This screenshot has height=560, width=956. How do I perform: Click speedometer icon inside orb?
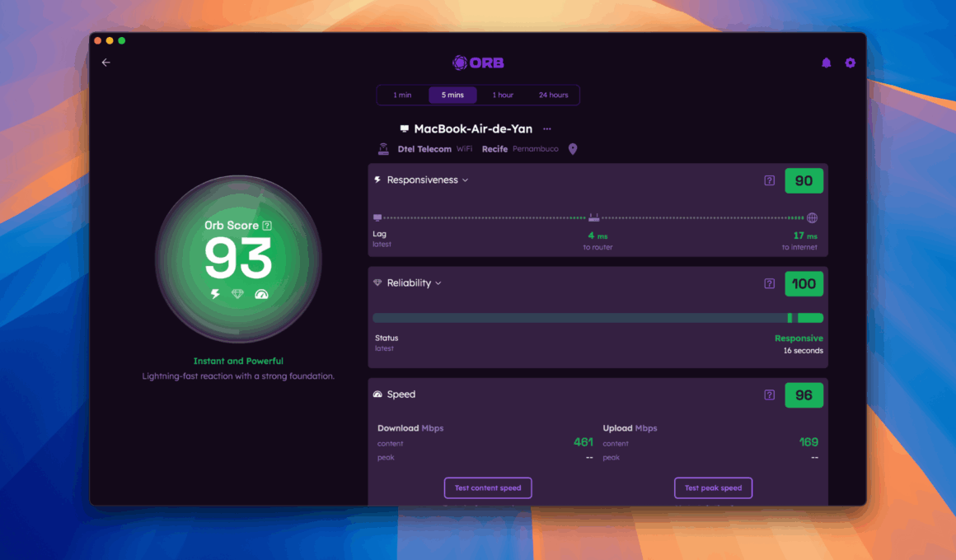(x=261, y=294)
